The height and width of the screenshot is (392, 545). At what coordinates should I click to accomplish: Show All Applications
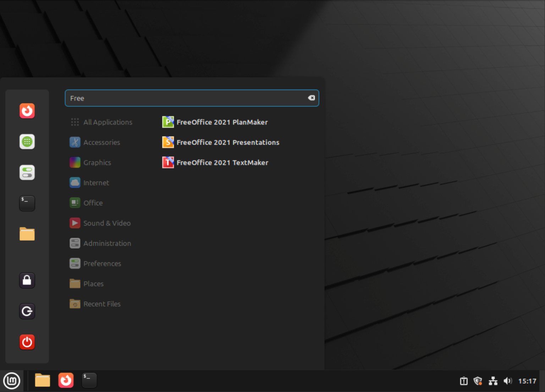[x=108, y=122]
